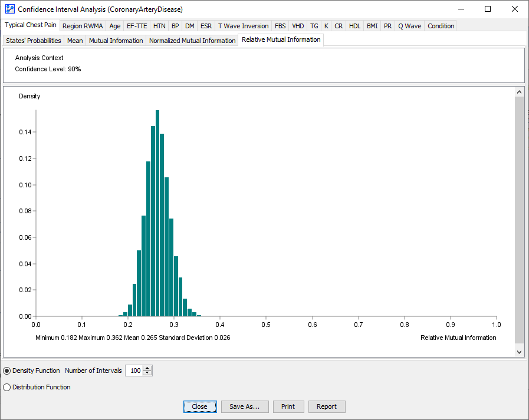Viewport: 529px width, 420px height.
Task: Select the Mutual Information sub-tab
Action: 116,41
